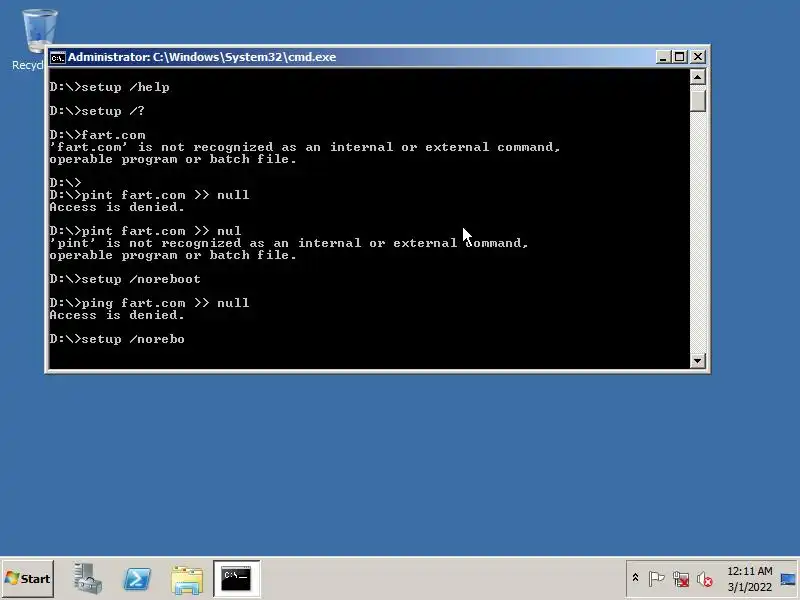800x600 pixels.
Task: Click the 'setup /?' command line
Action: (x=97, y=111)
